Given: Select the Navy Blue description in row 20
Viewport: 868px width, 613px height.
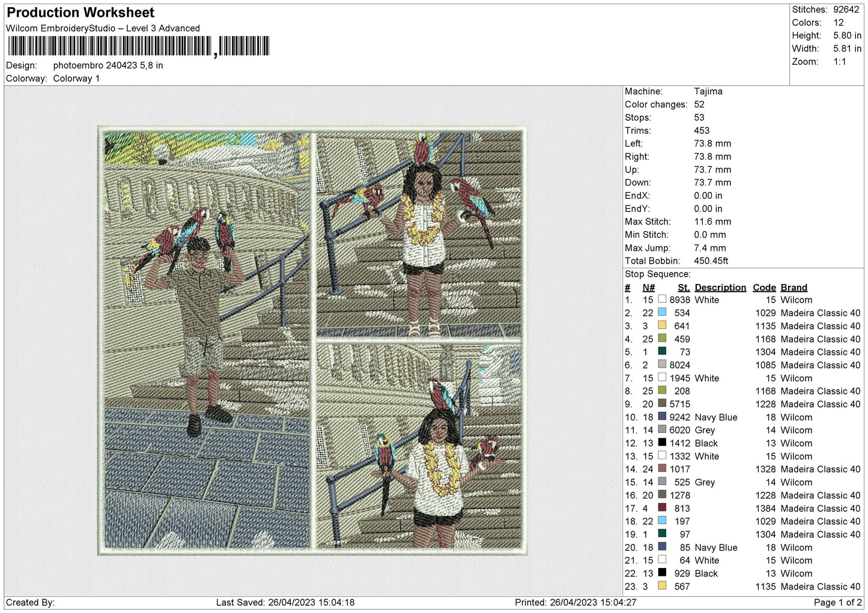Looking at the screenshot, I should [716, 547].
